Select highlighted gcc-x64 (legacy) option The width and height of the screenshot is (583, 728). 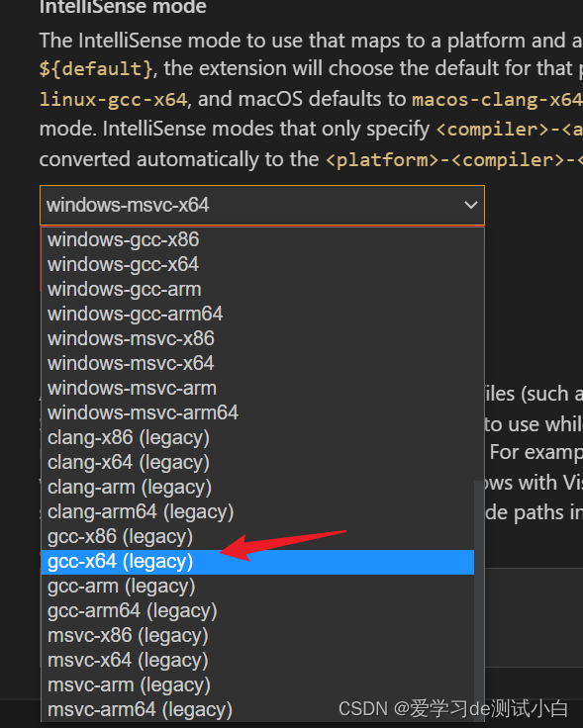click(257, 562)
